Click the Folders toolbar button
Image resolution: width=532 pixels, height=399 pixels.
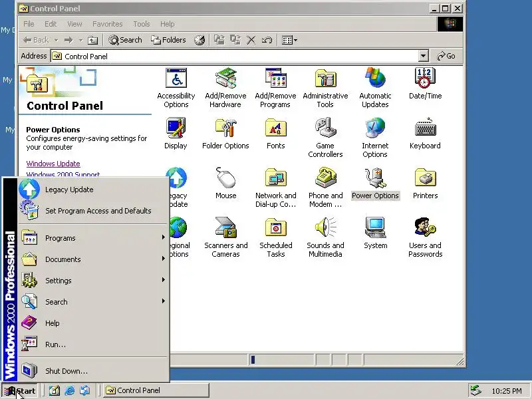168,40
